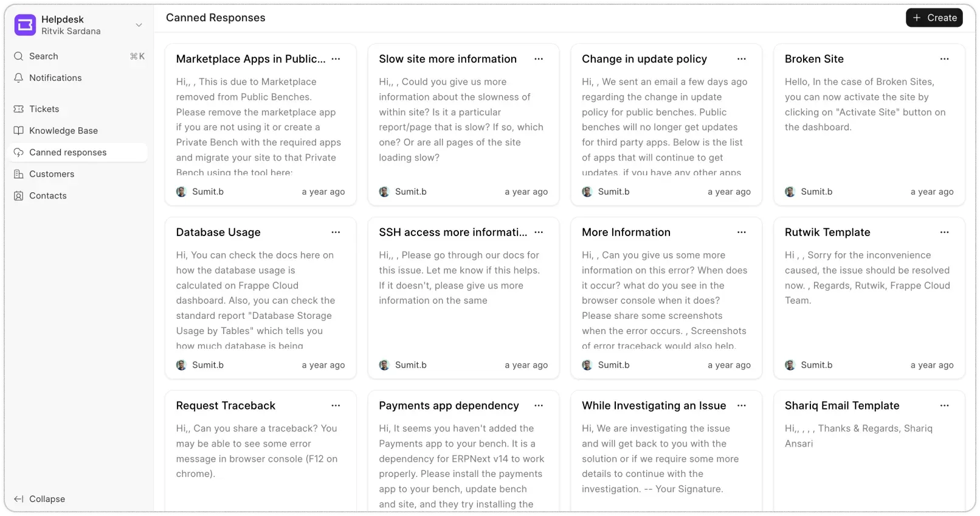Open options menu for Rutwik Template
This screenshot has width=980, height=516.
tap(944, 232)
